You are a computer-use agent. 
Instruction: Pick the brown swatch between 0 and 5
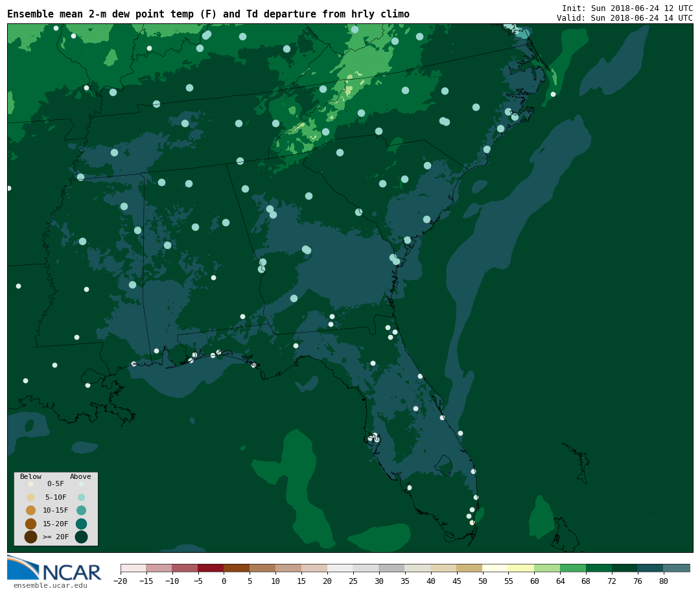pos(237,568)
